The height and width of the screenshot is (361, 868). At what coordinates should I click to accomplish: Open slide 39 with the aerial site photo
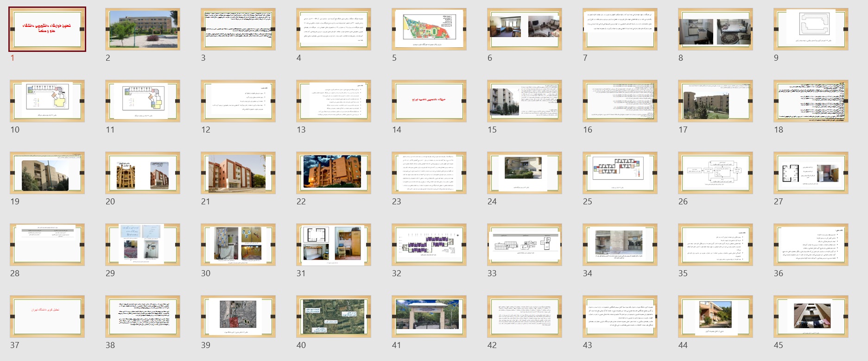pyautogui.click(x=238, y=317)
